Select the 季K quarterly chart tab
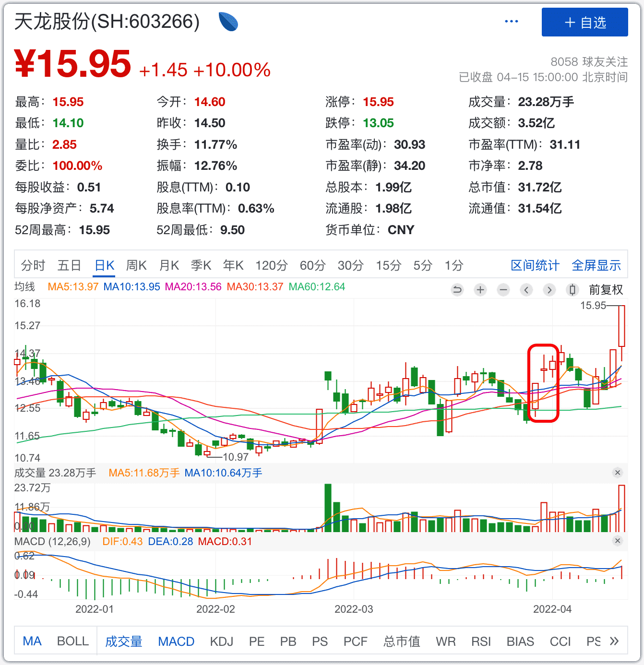 (201, 265)
